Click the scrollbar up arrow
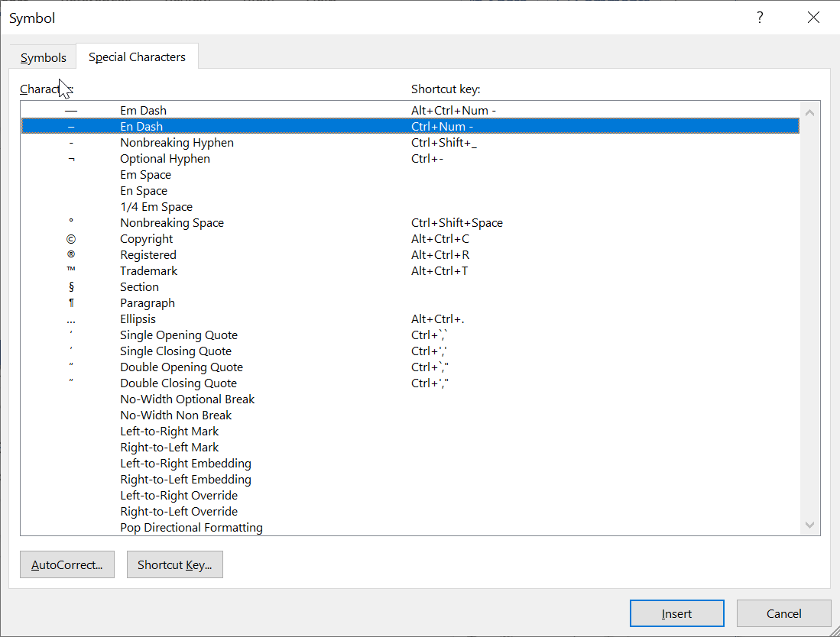840x637 pixels. (809, 111)
